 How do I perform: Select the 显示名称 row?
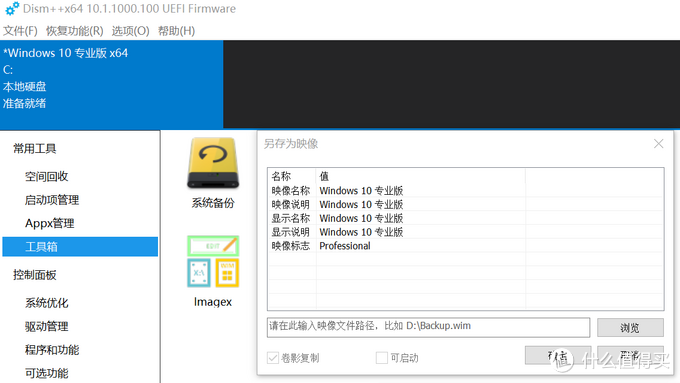465,218
